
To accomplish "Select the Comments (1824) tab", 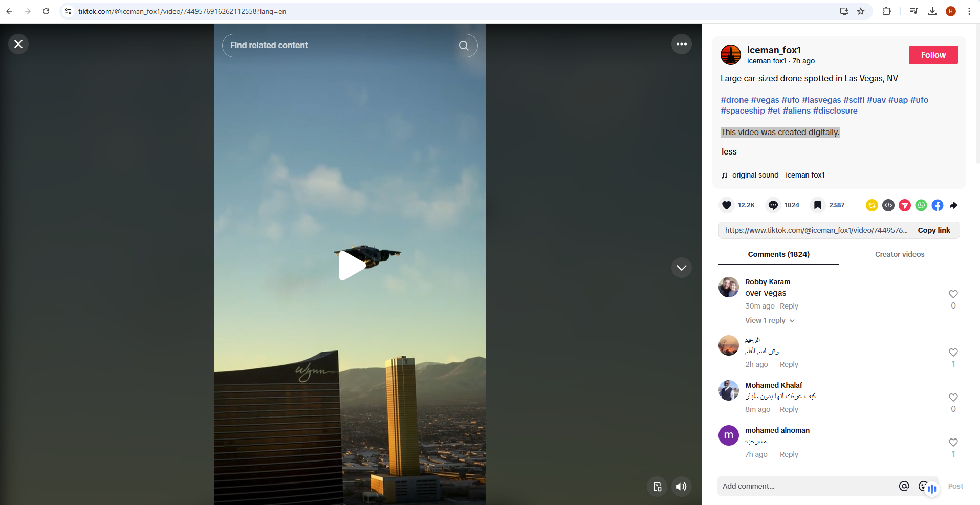I will (778, 254).
